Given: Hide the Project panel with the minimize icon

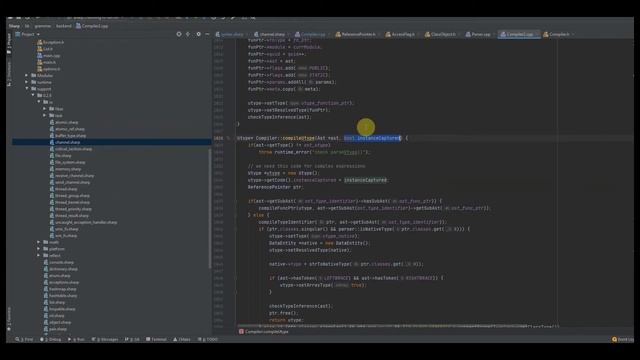Looking at the screenshot, I should point(207,34).
